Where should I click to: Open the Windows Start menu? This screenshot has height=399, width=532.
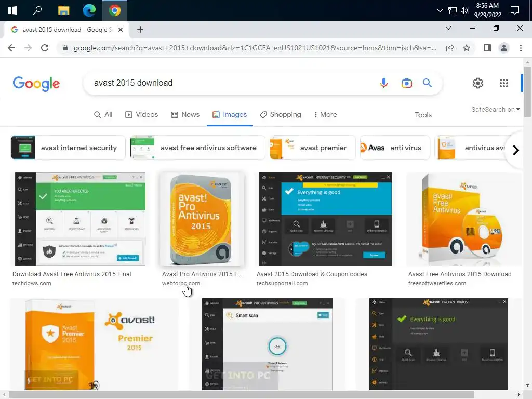point(12,10)
